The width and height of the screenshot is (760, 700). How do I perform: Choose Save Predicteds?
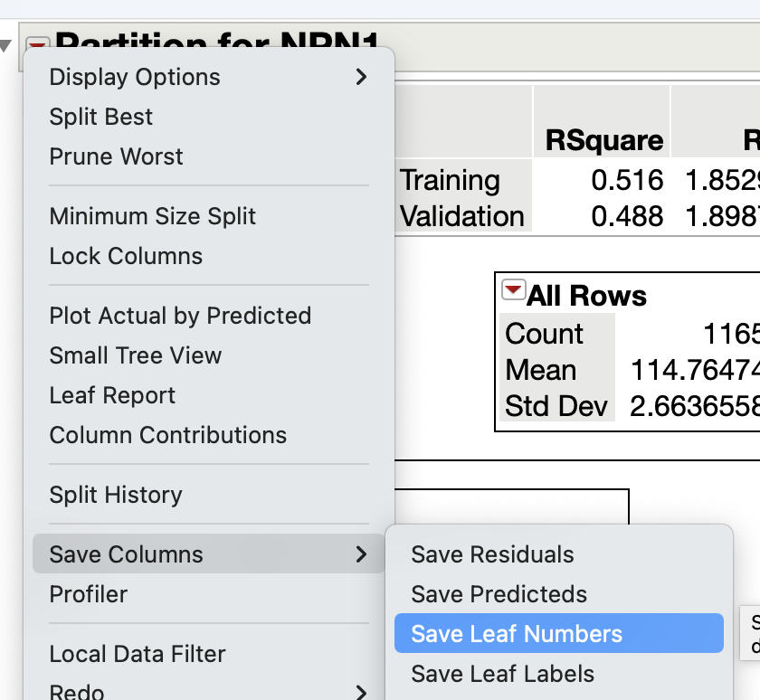tap(497, 594)
